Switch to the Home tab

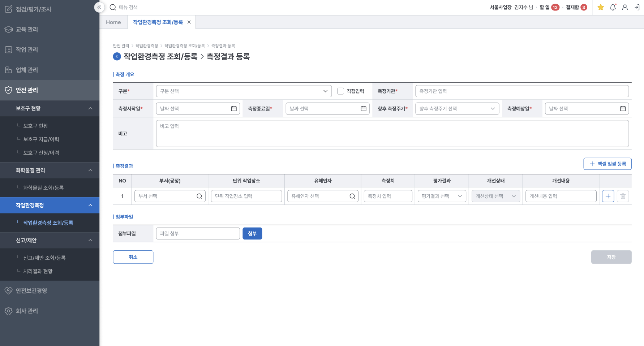pos(113,22)
